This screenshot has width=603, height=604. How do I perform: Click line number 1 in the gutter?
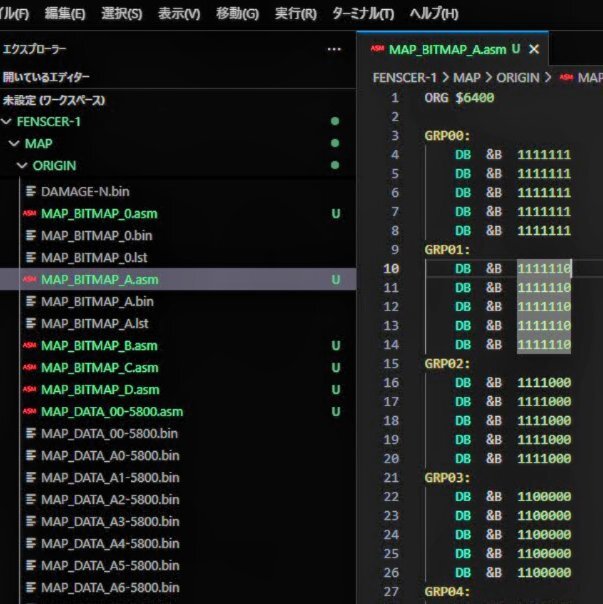coord(395,98)
